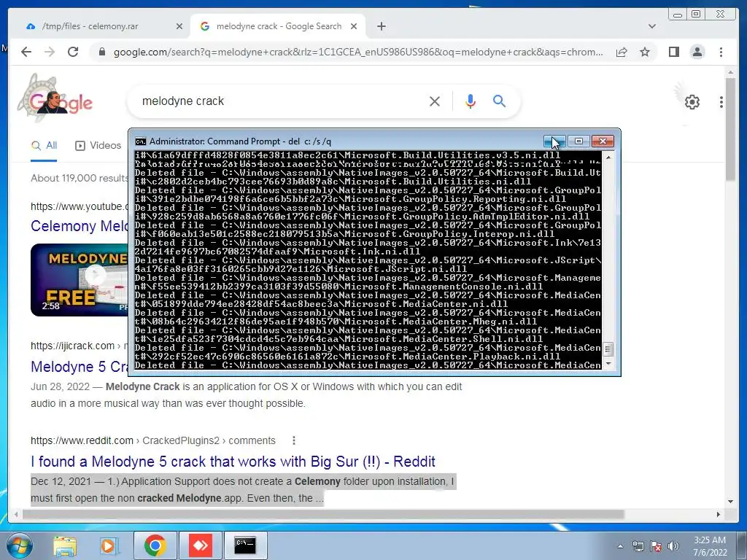Click the Command Prompt scroll down arrow
The height and width of the screenshot is (560, 747).
pos(608,364)
